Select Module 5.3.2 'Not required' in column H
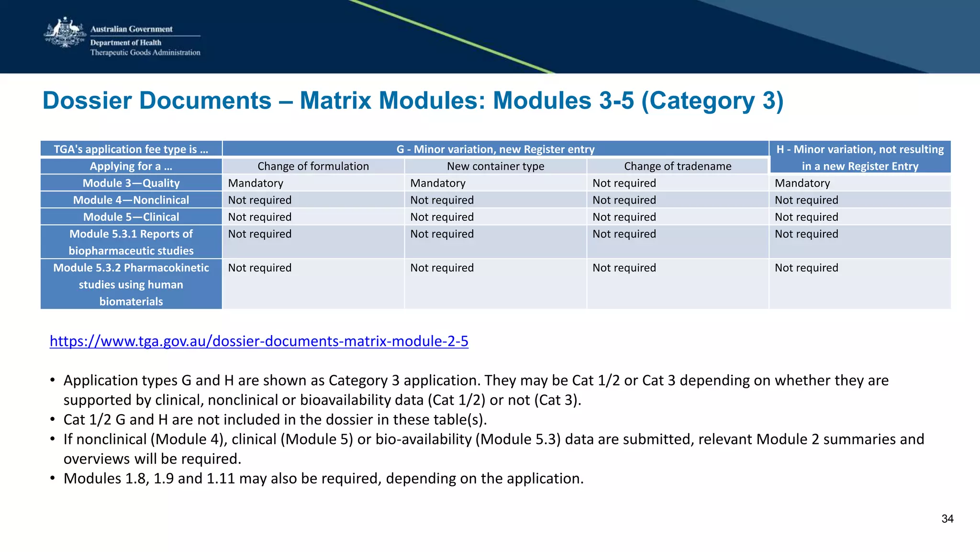 pyautogui.click(x=860, y=284)
